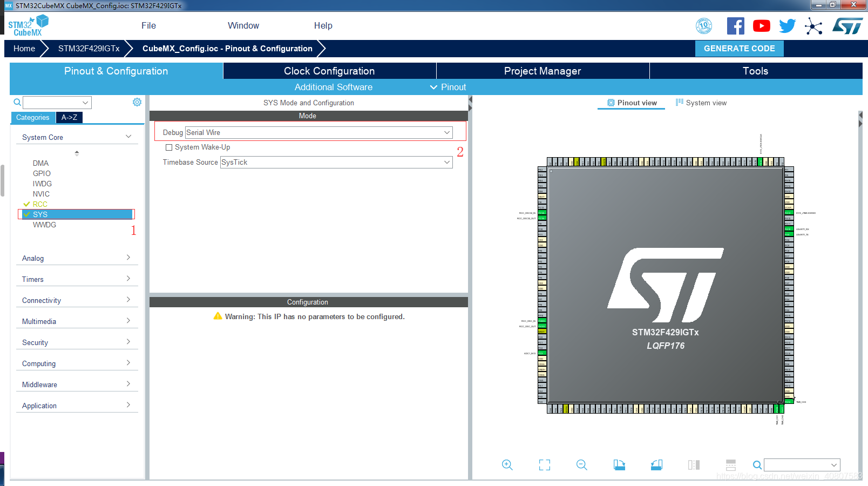868x486 pixels.
Task: Select the Pinout view tab
Action: 632,103
